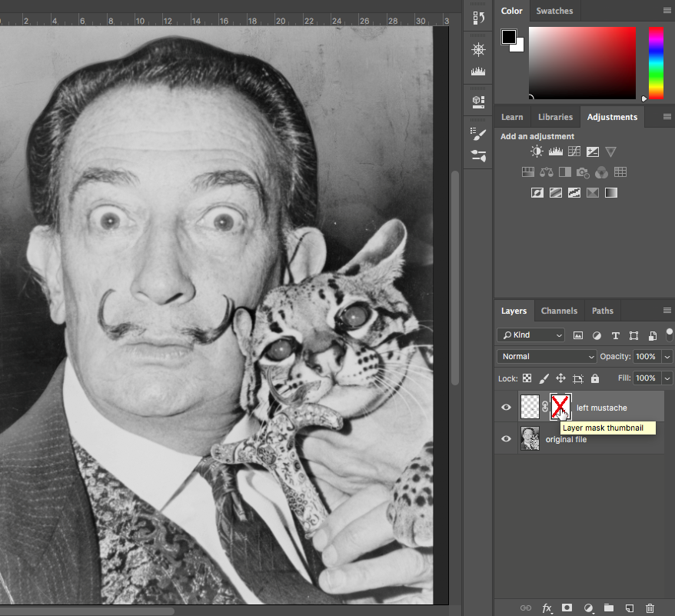675x616 pixels.
Task: Create a new layer with bottom icon
Action: [629, 608]
